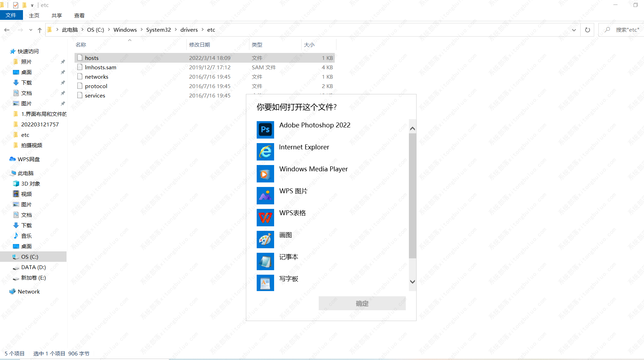Click properties checkmark in title bar
This screenshot has height=360, width=644.
(15, 5)
